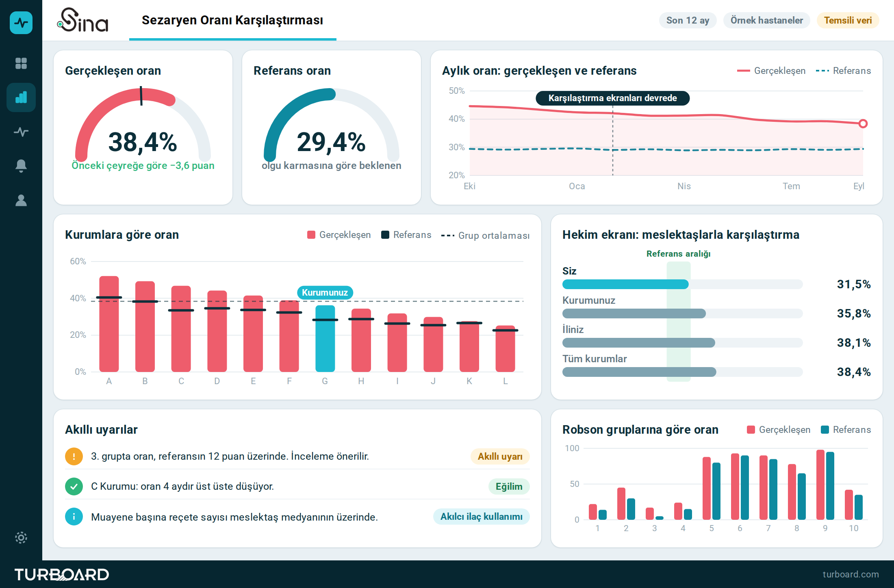Click the TURBOARD logo in footer
894x588 pixels.
point(62,575)
